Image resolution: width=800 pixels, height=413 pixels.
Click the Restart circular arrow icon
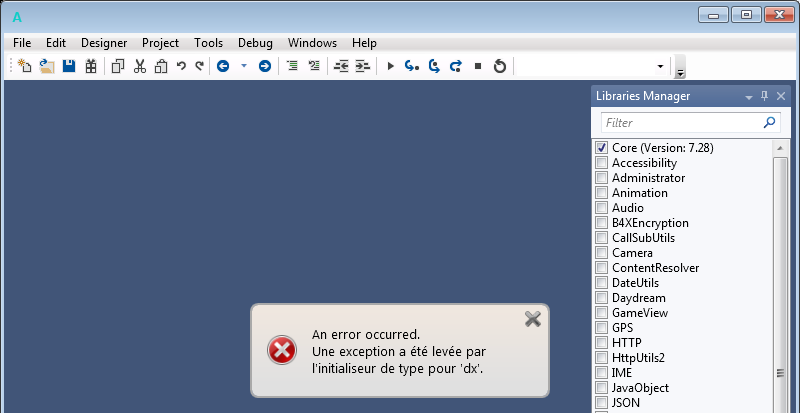[x=500, y=66]
